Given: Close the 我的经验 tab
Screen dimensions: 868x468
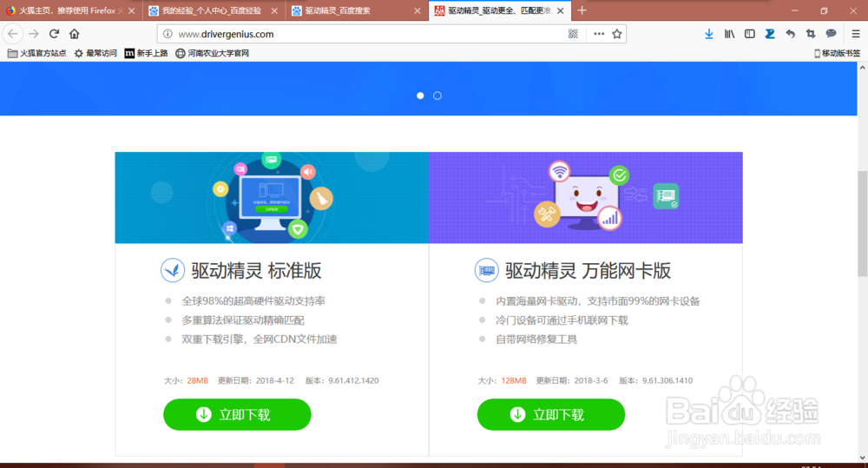Looking at the screenshot, I should click(x=274, y=10).
